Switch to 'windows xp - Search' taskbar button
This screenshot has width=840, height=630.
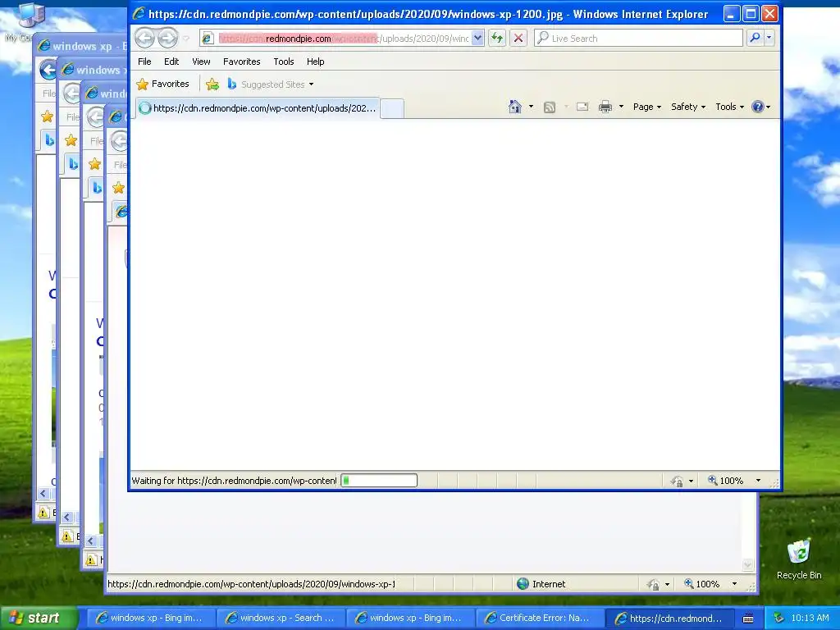pyautogui.click(x=281, y=619)
